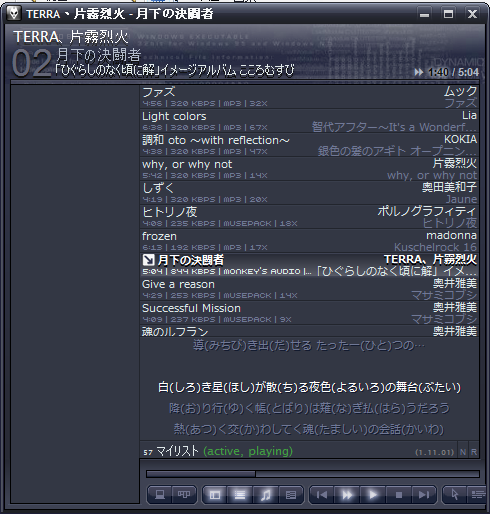The height and width of the screenshot is (514, 490).
Task: Click artist name ムック in playlist
Action: [x=460, y=91]
